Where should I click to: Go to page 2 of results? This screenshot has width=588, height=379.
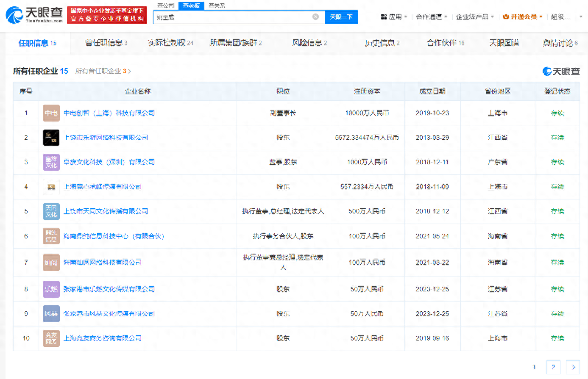[x=552, y=367]
